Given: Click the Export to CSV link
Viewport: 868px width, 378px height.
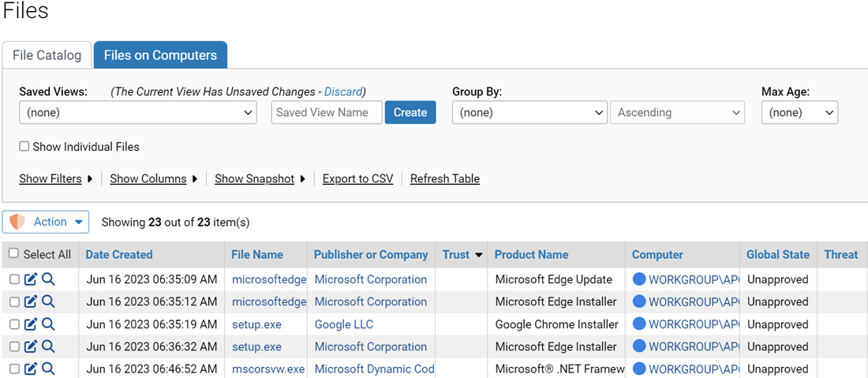Looking at the screenshot, I should pyautogui.click(x=357, y=179).
